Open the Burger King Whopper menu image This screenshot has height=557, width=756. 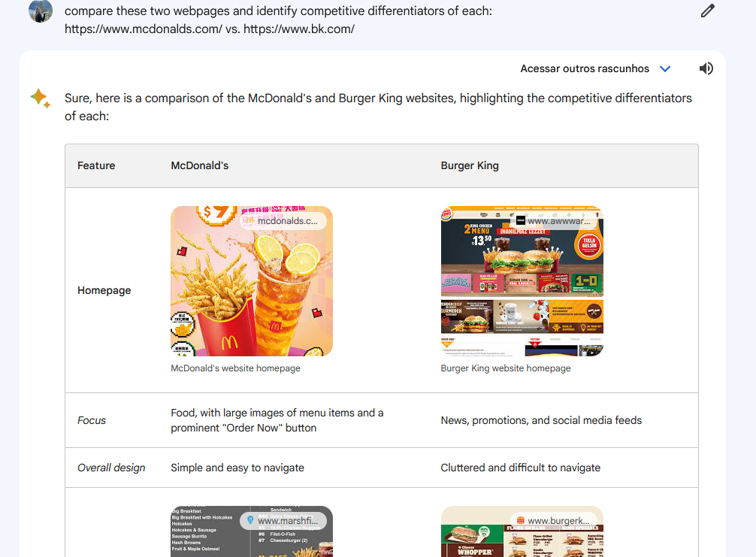[522, 531]
